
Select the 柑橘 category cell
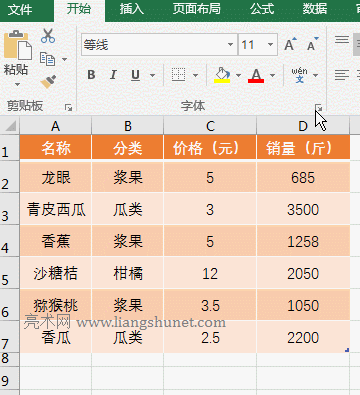(x=128, y=273)
